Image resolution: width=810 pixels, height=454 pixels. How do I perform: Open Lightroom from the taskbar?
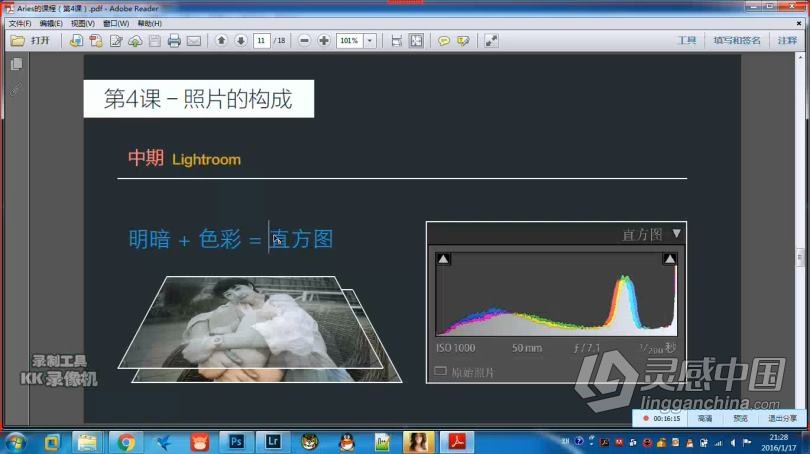click(x=273, y=442)
